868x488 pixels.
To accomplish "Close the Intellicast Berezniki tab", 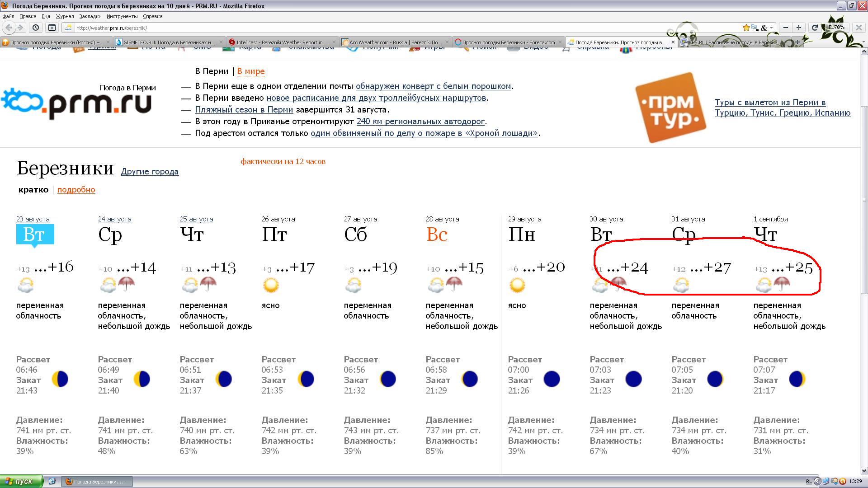I will 335,42.
